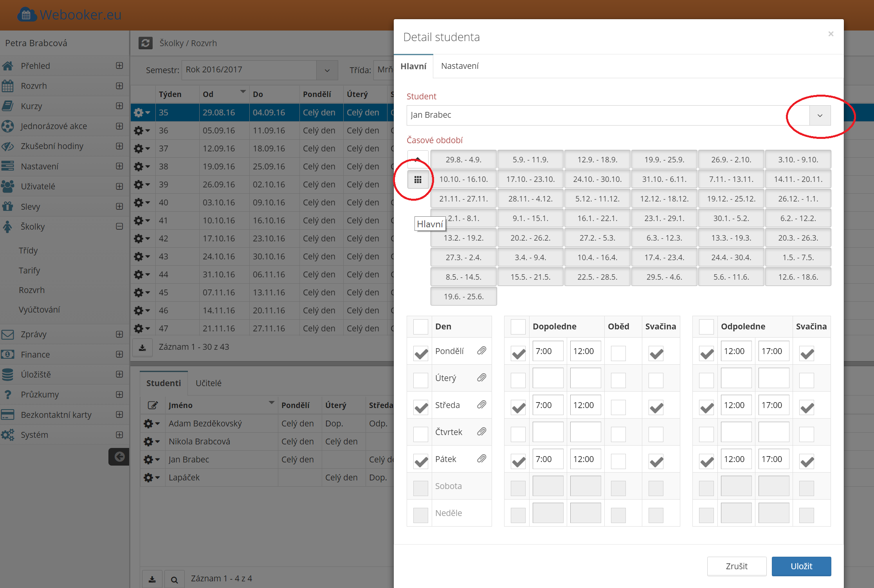The height and width of the screenshot is (588, 874).
Task: Check the Úterý day checkbox
Action: (x=421, y=379)
